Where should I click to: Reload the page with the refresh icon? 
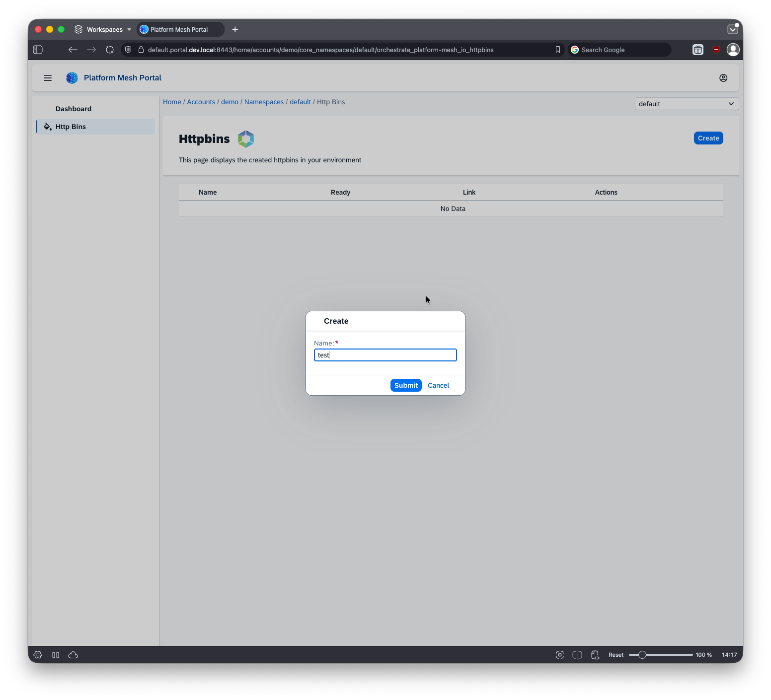click(110, 50)
